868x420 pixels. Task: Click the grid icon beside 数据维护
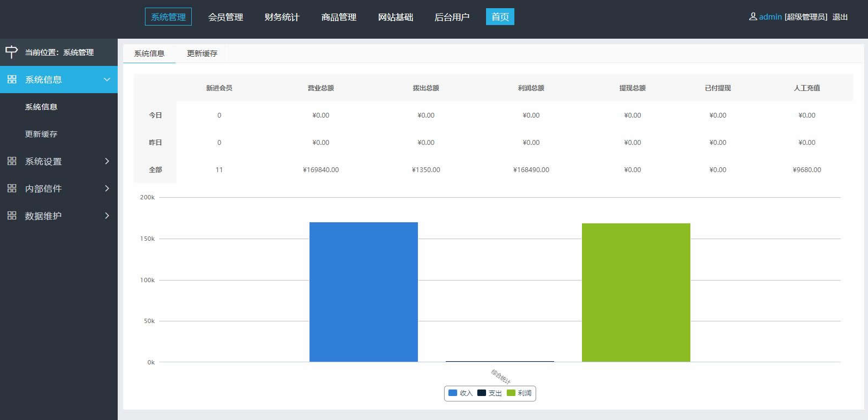pyautogui.click(x=12, y=216)
